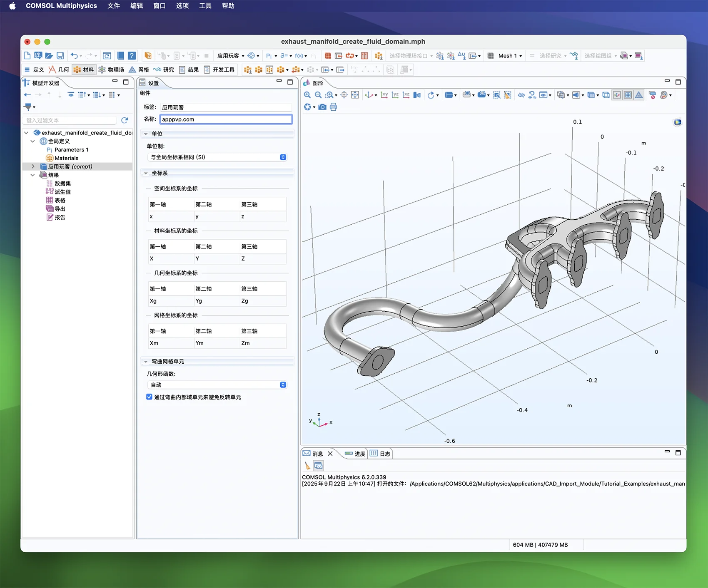Click the 名称 input field
The height and width of the screenshot is (588, 708).
pyautogui.click(x=226, y=119)
